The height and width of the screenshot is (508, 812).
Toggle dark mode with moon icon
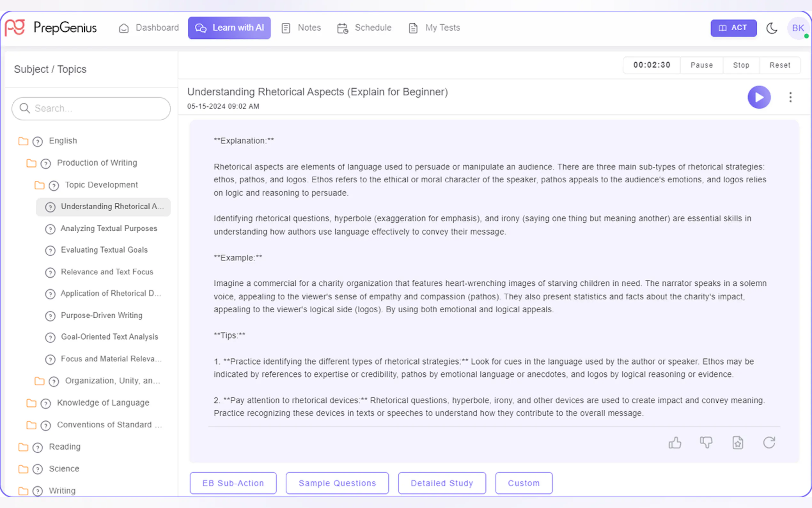tap(772, 28)
